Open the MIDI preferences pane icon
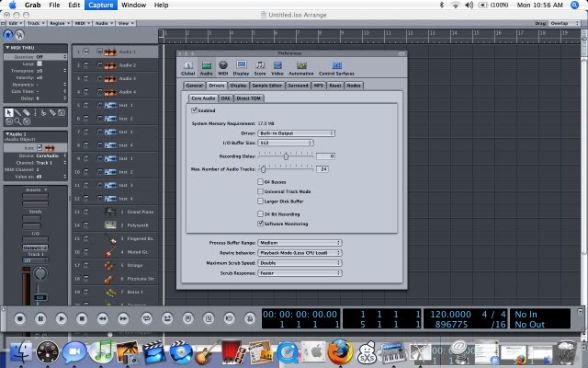Image resolution: width=588 pixels, height=368 pixels. (x=223, y=68)
